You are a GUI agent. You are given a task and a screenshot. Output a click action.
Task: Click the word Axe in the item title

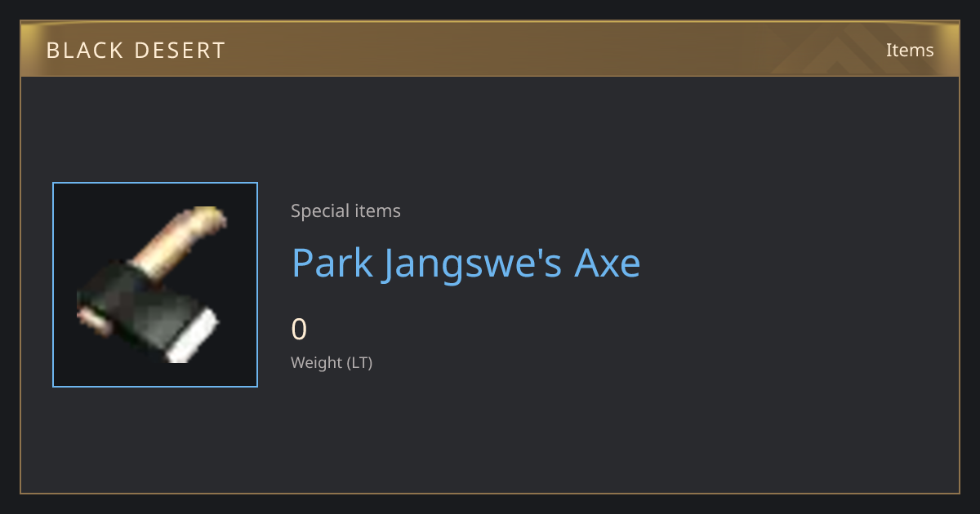(608, 263)
